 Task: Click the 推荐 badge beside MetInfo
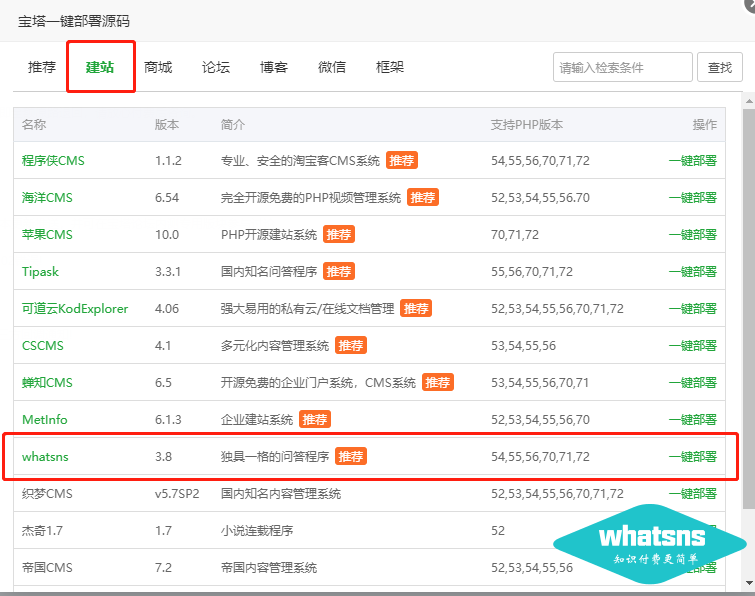[315, 420]
